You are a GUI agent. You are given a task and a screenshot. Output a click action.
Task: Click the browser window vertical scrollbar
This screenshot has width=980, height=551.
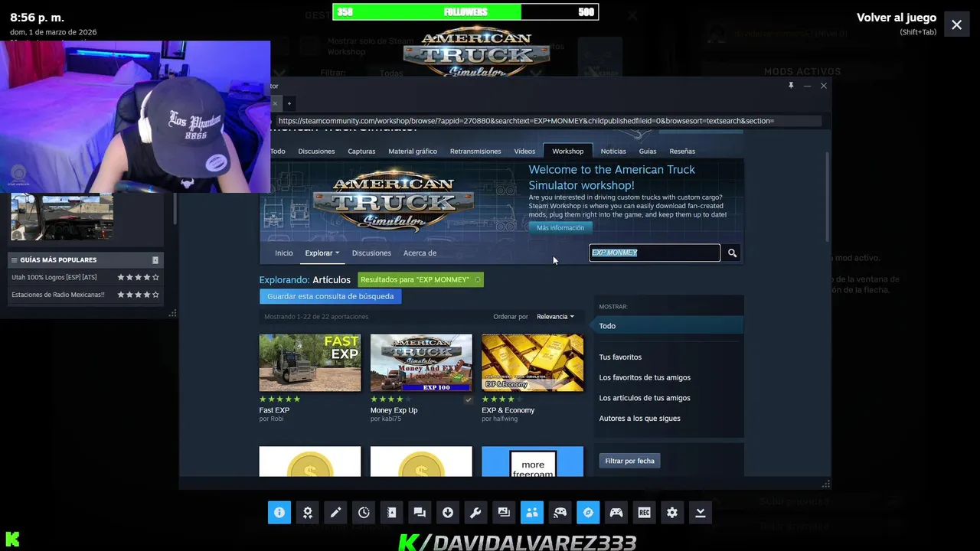827,197
